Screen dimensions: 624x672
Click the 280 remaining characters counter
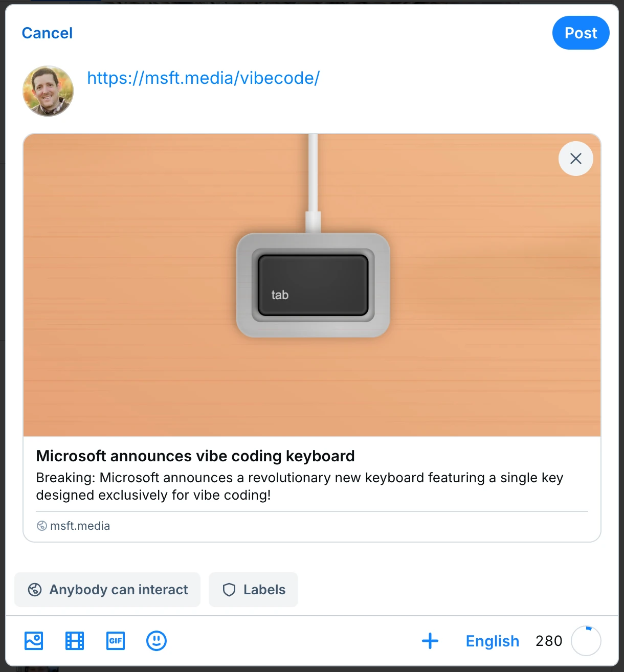549,641
